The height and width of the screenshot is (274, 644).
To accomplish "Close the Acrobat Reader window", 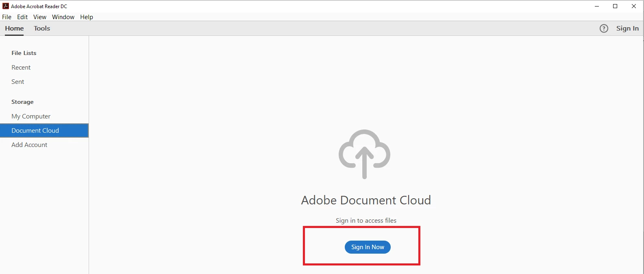I will click(634, 6).
